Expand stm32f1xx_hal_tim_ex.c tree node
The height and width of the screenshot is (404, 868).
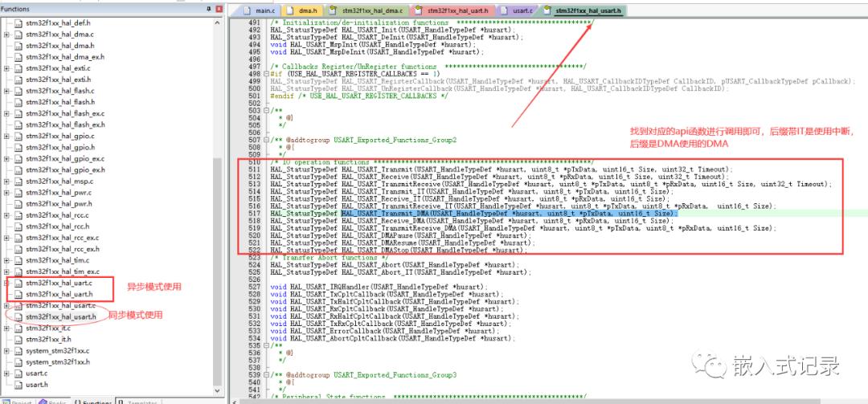[6, 271]
